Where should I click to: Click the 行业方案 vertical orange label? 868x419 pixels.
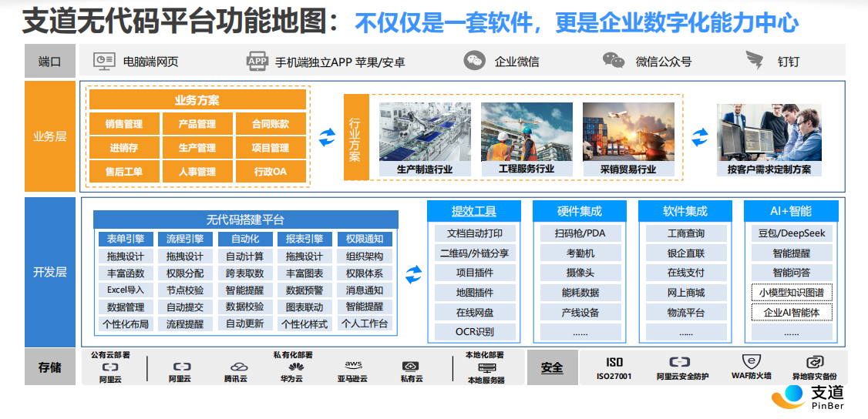pos(356,137)
